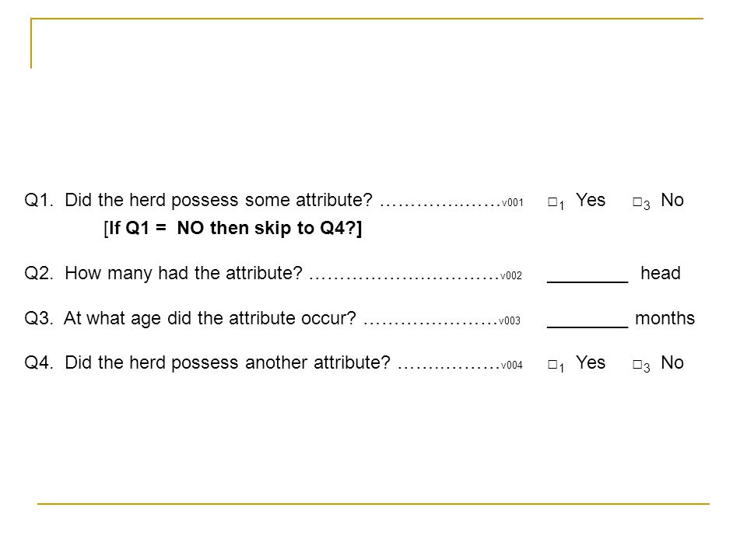
Task: Click the Yes label for Q1
Action: (591, 200)
